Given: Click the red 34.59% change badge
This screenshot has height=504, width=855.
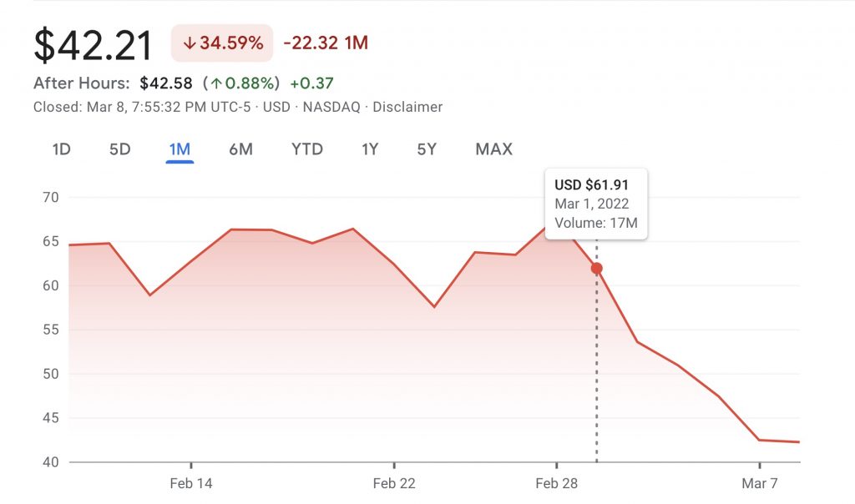Looking at the screenshot, I should pos(222,43).
